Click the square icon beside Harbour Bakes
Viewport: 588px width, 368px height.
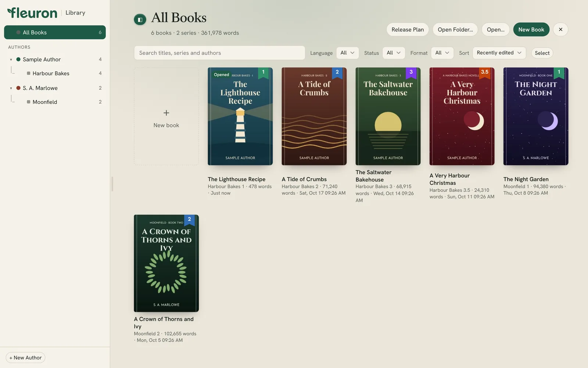pyautogui.click(x=29, y=73)
